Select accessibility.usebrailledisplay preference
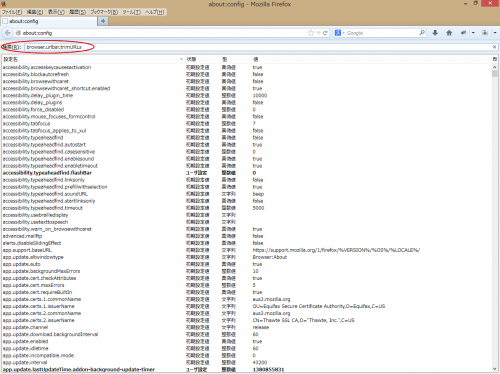Image resolution: width=500 pixels, height=374 pixels. tap(247, 215)
